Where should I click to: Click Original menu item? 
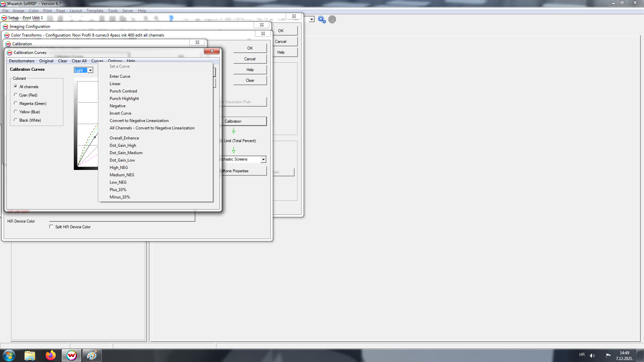pos(46,61)
